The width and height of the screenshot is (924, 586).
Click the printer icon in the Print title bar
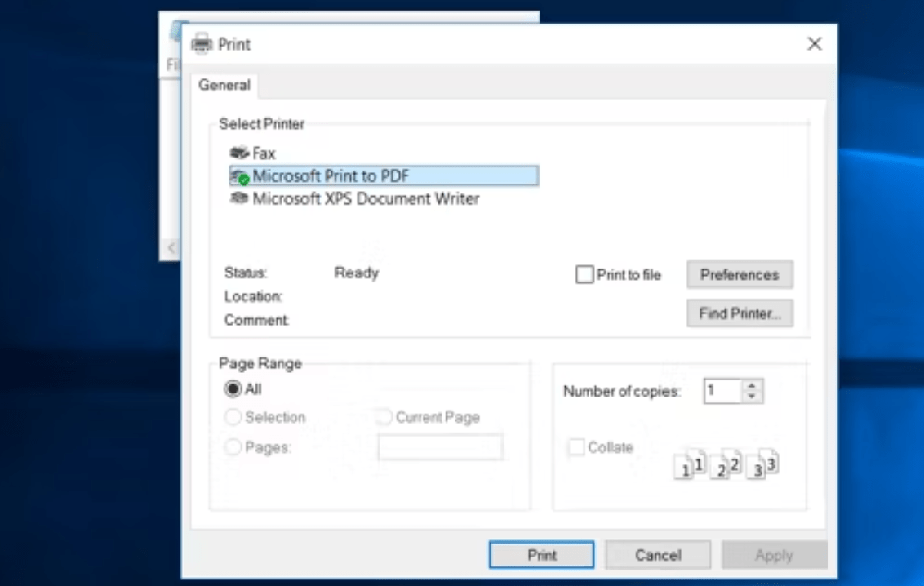202,44
